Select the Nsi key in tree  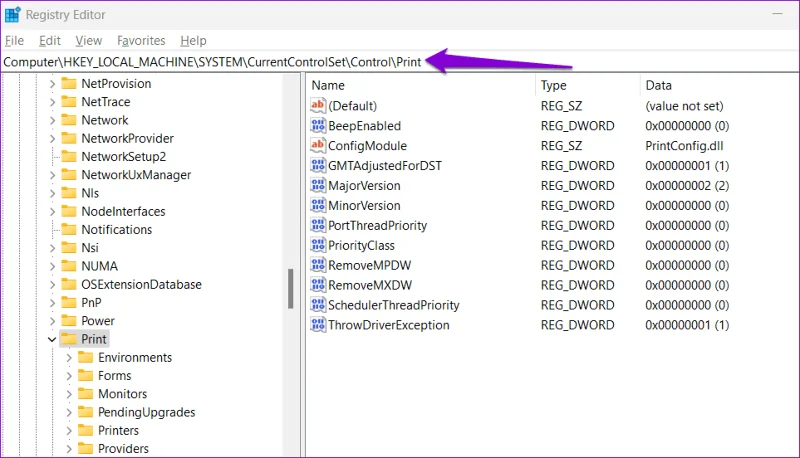pos(90,248)
